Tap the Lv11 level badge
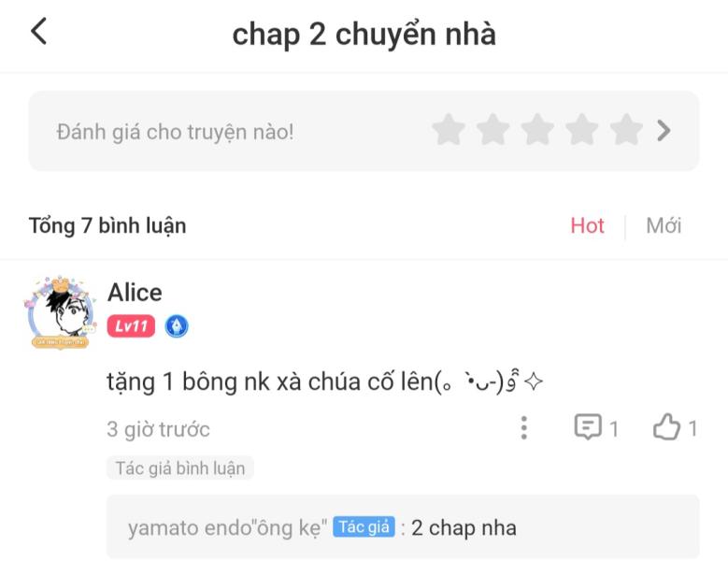 [131, 326]
